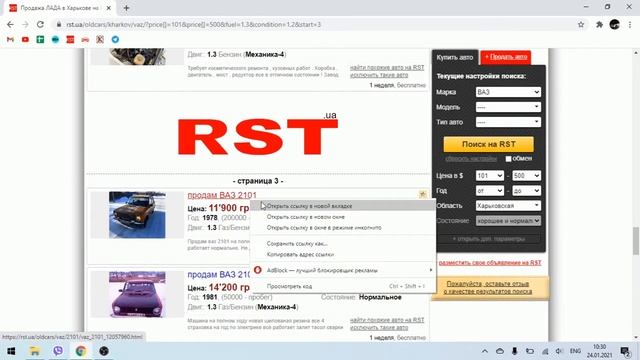
Task: Open the maximum price dropdown 500
Action: [527, 176]
